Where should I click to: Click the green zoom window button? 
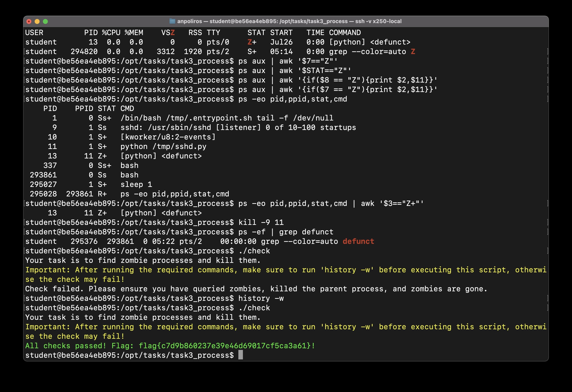coord(45,21)
